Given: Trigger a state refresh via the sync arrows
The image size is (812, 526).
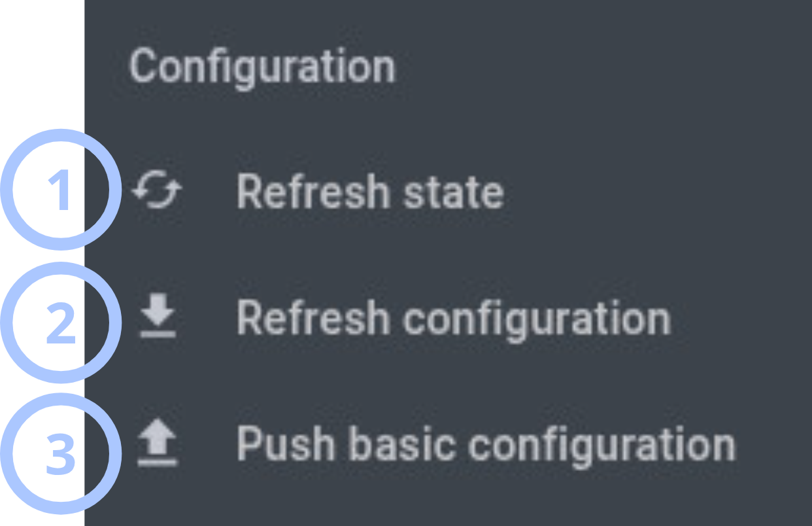Looking at the screenshot, I should (157, 192).
